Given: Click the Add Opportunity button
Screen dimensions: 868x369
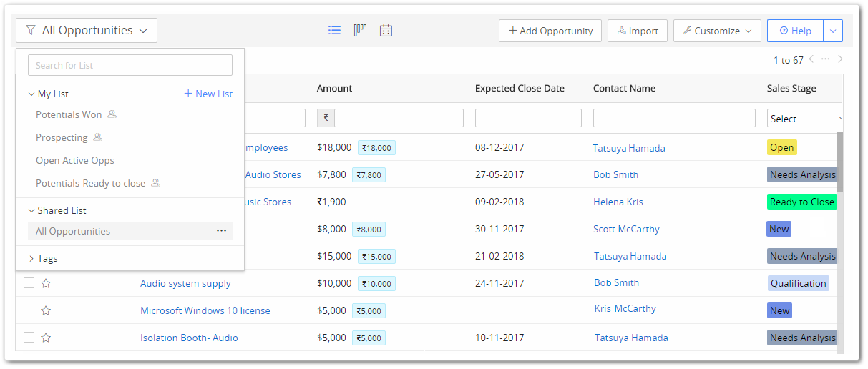Looking at the screenshot, I should [x=550, y=31].
